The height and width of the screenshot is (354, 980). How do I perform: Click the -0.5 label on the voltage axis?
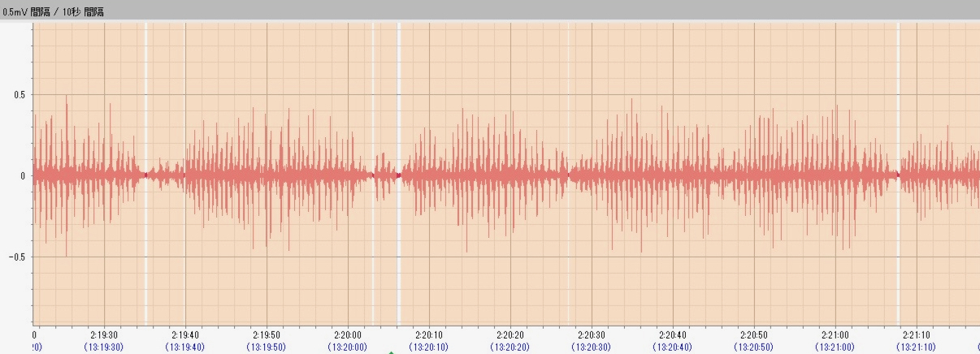tap(16, 257)
